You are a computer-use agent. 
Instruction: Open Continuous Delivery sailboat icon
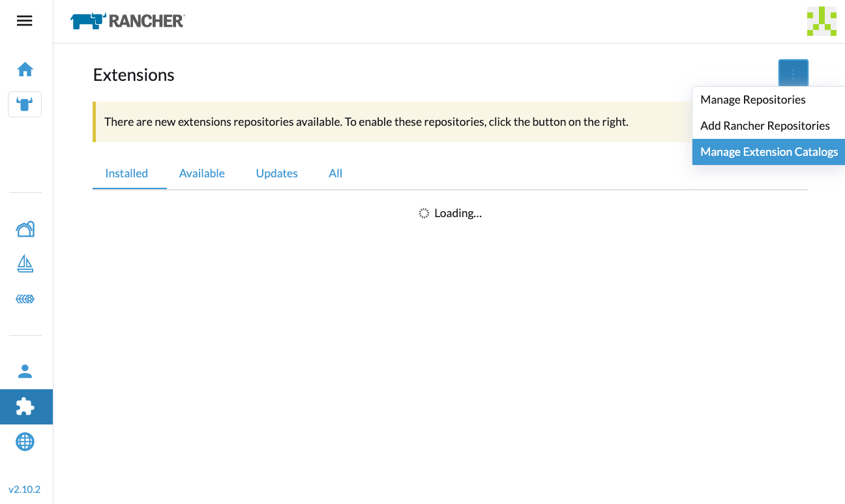pos(25,263)
